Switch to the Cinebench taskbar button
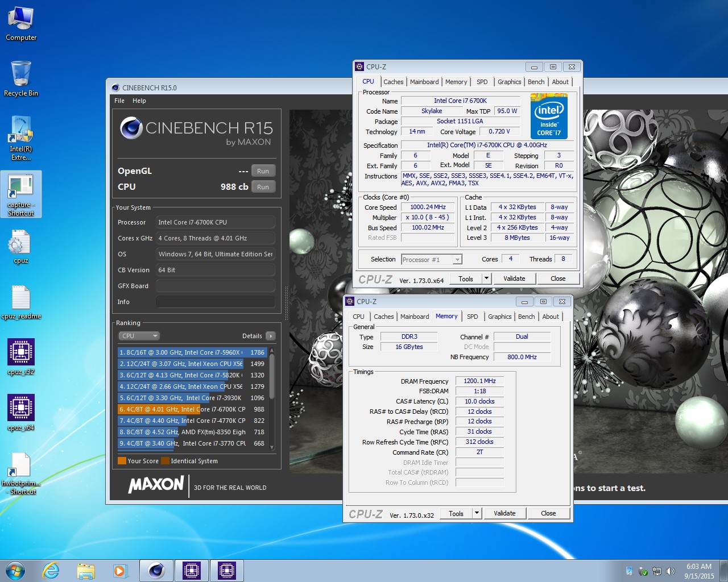Image resolution: width=728 pixels, height=582 pixels. tap(156, 571)
